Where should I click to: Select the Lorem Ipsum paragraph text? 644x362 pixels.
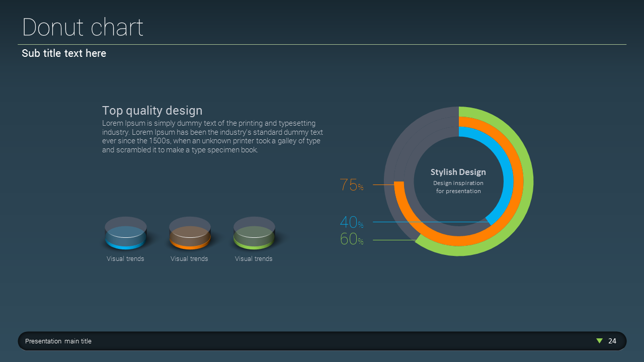click(211, 137)
